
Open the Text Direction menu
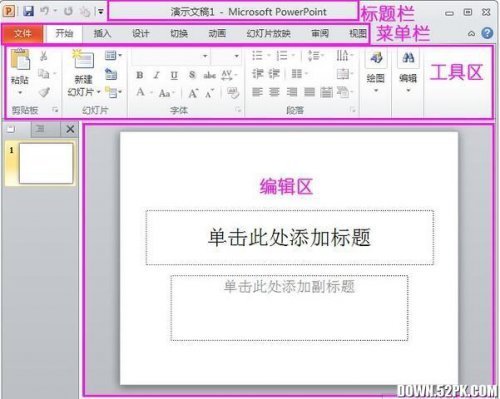[x=345, y=55]
